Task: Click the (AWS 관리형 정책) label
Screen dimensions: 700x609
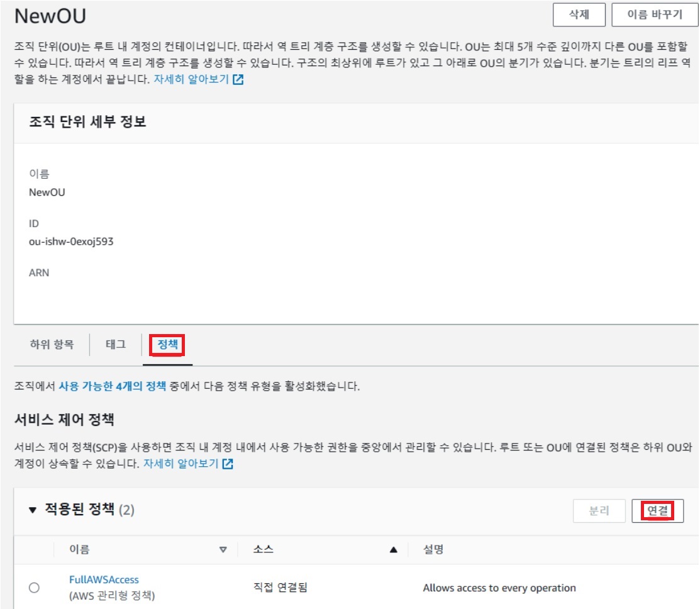Action: pos(112,596)
